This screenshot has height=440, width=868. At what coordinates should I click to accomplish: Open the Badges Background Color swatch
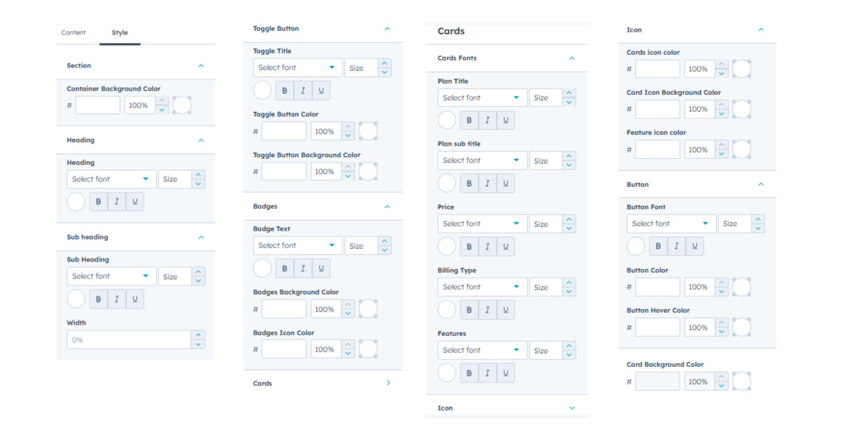[368, 309]
